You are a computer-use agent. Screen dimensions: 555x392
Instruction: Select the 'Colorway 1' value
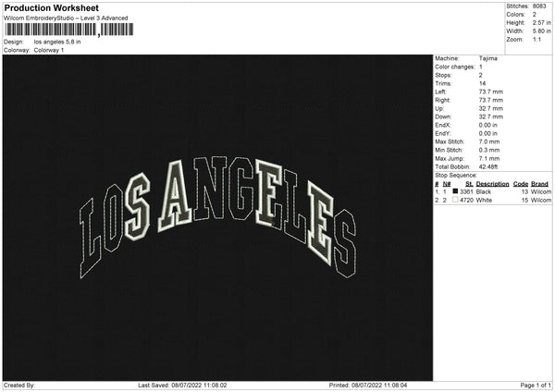[x=49, y=50]
